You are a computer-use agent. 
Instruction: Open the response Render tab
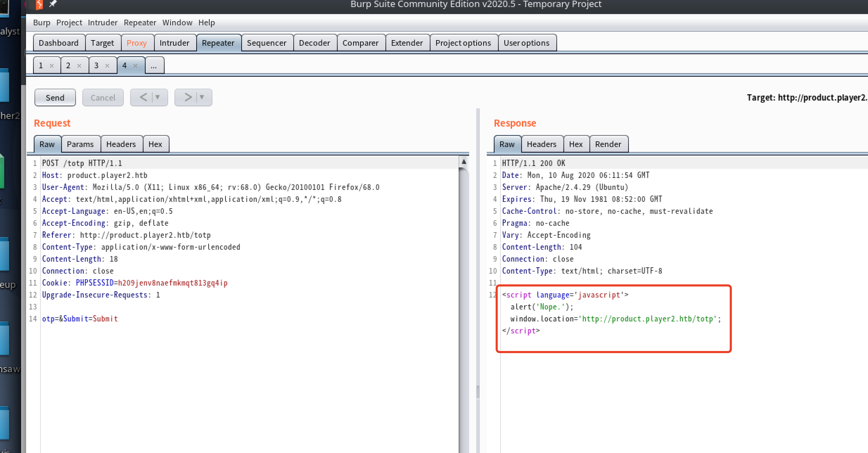pos(608,144)
